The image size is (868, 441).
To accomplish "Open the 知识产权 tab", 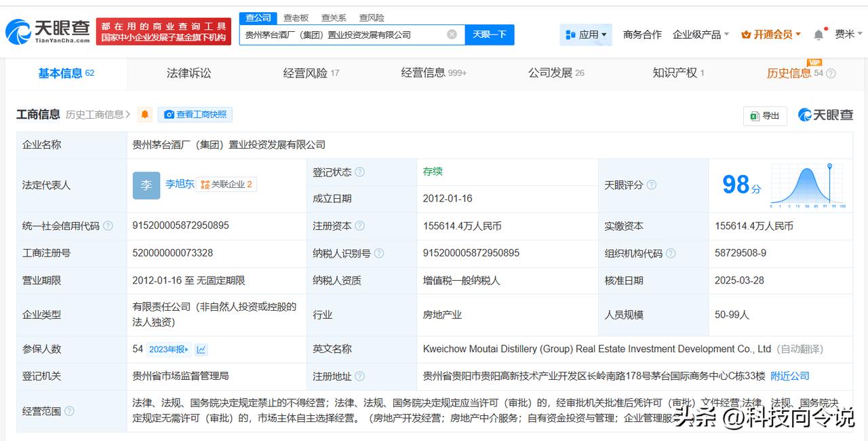I will click(678, 73).
